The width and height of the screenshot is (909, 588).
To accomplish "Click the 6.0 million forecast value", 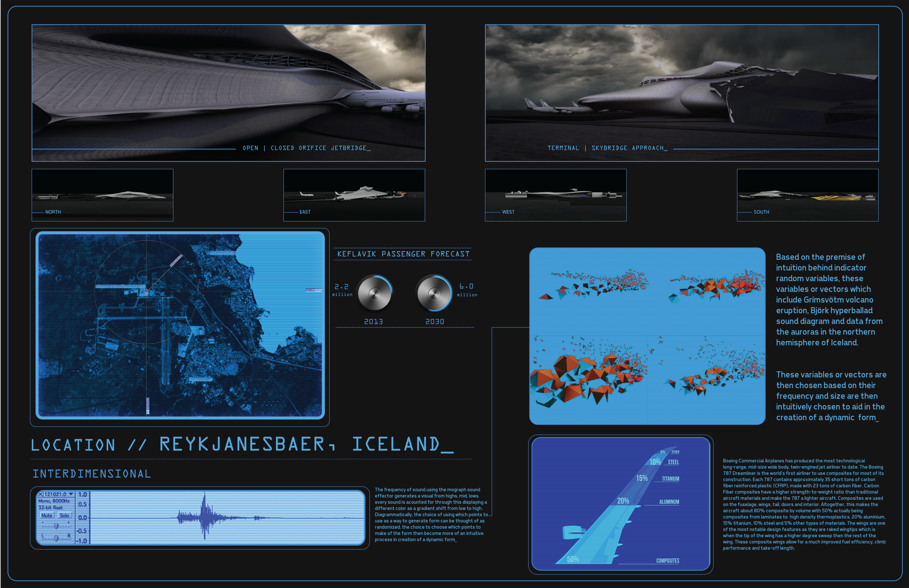I will [467, 290].
